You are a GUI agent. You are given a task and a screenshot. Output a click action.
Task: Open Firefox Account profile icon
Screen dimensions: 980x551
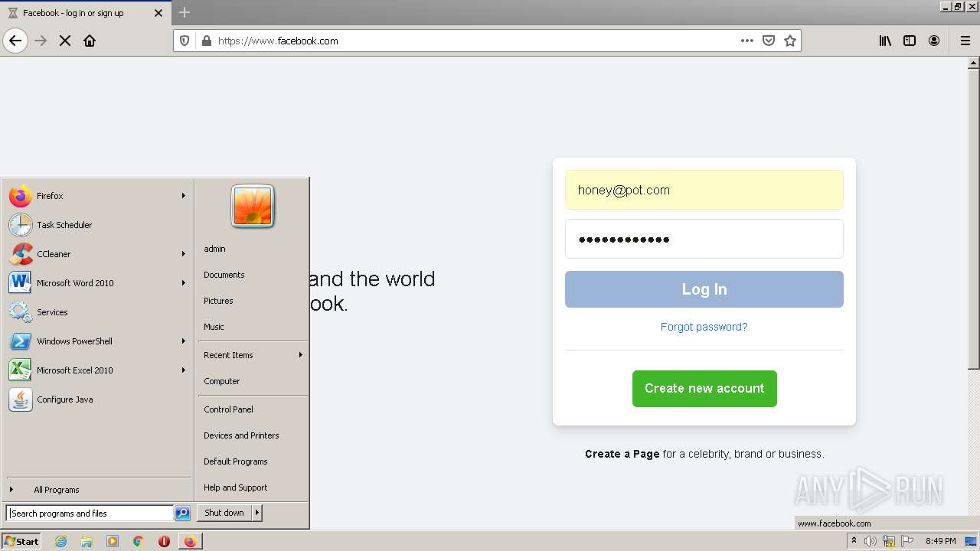point(934,41)
